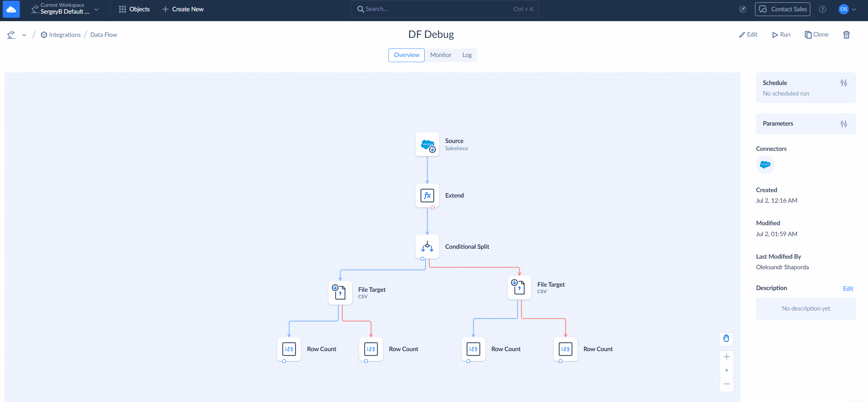Delete the data flow with trash icon
Screen dimensions: 868x402
[x=846, y=35]
